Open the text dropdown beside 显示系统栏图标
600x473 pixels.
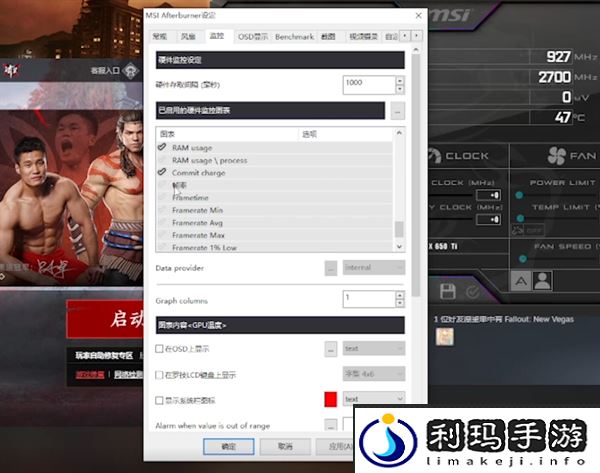pos(374,399)
